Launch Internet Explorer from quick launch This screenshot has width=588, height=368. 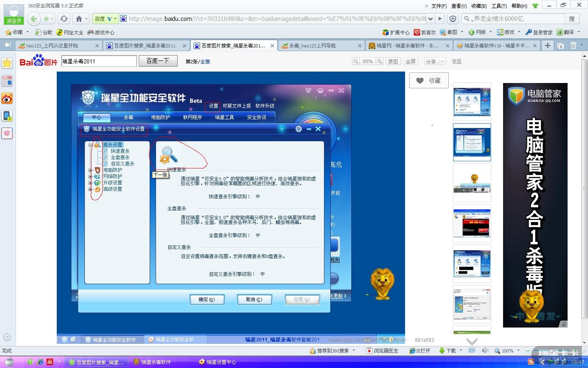40,362
